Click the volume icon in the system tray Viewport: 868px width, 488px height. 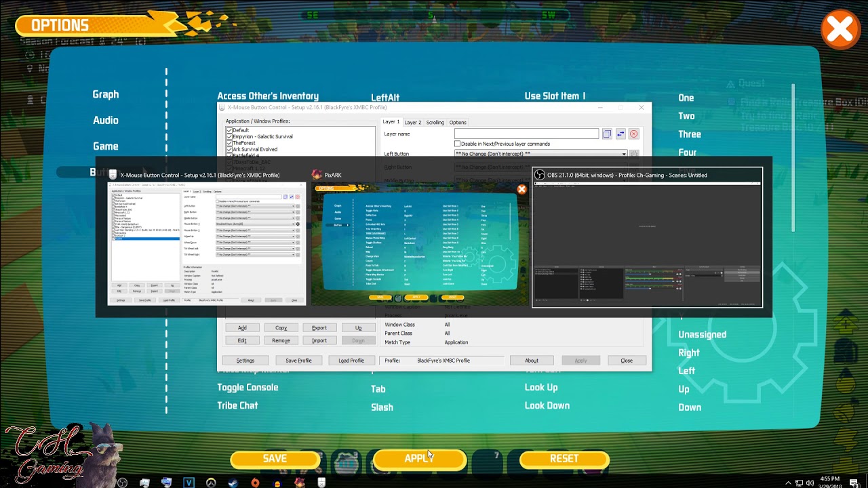point(810,483)
